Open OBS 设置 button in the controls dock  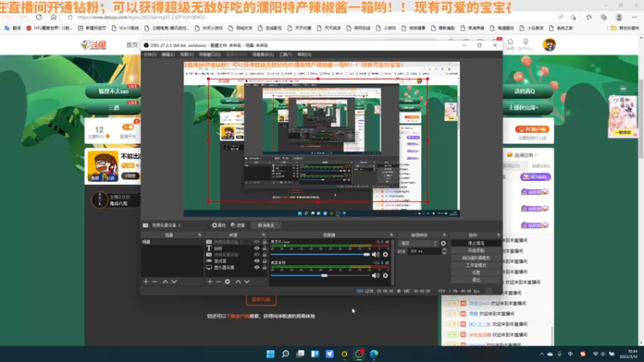point(476,273)
